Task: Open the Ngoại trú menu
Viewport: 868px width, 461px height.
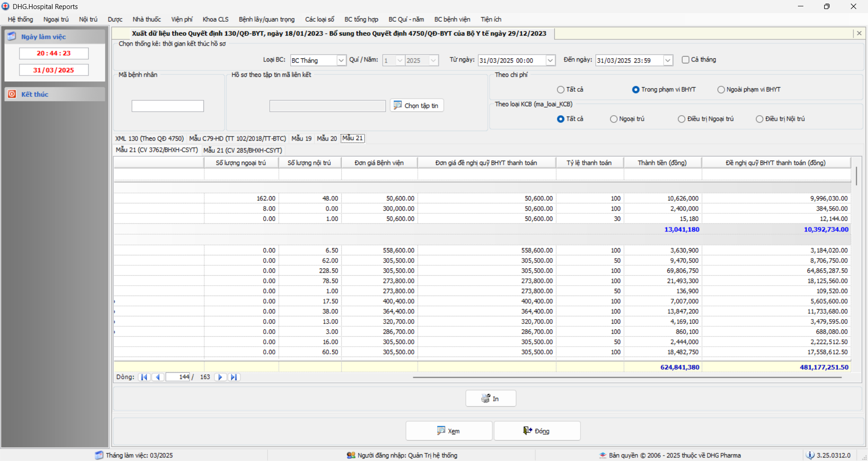Action: coord(56,19)
